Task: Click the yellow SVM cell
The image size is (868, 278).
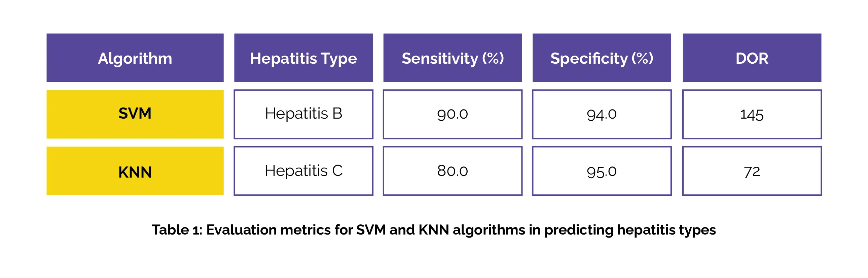Action: pos(135,114)
